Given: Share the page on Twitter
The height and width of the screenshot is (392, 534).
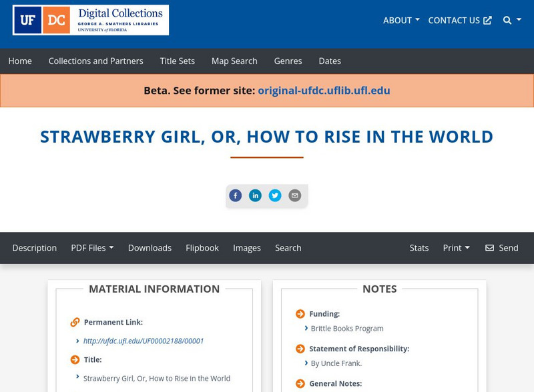Looking at the screenshot, I should [x=275, y=195].
